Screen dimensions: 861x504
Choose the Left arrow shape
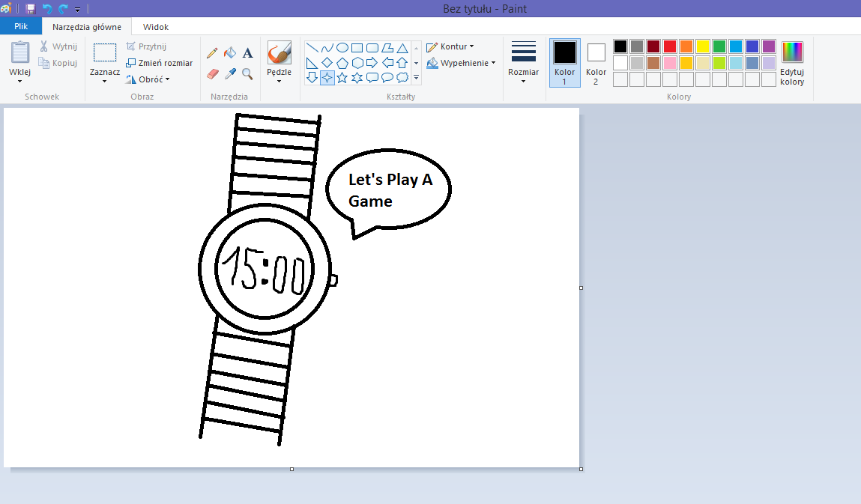(x=387, y=63)
